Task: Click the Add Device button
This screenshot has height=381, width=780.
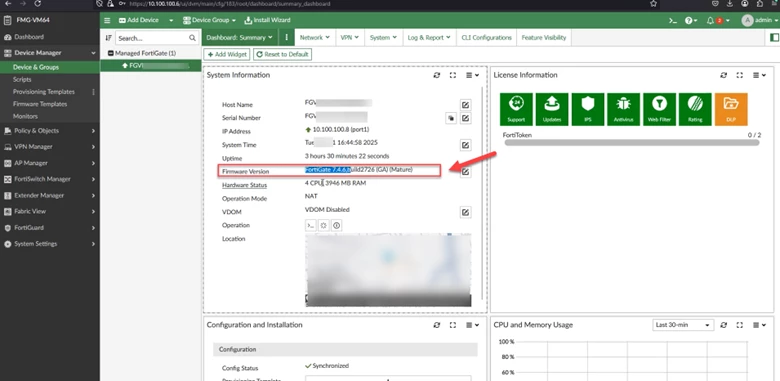Action: pyautogui.click(x=139, y=20)
